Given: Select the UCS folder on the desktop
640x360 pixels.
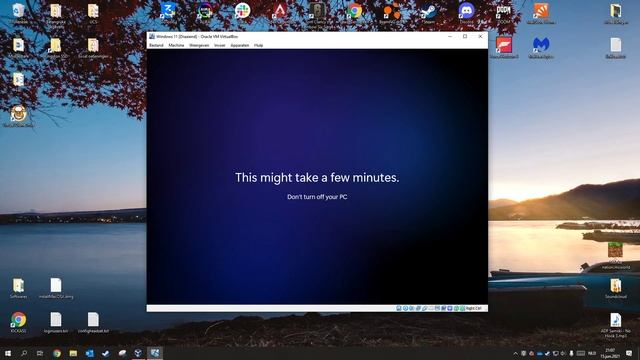Looking at the screenshot, I should (x=93, y=12).
